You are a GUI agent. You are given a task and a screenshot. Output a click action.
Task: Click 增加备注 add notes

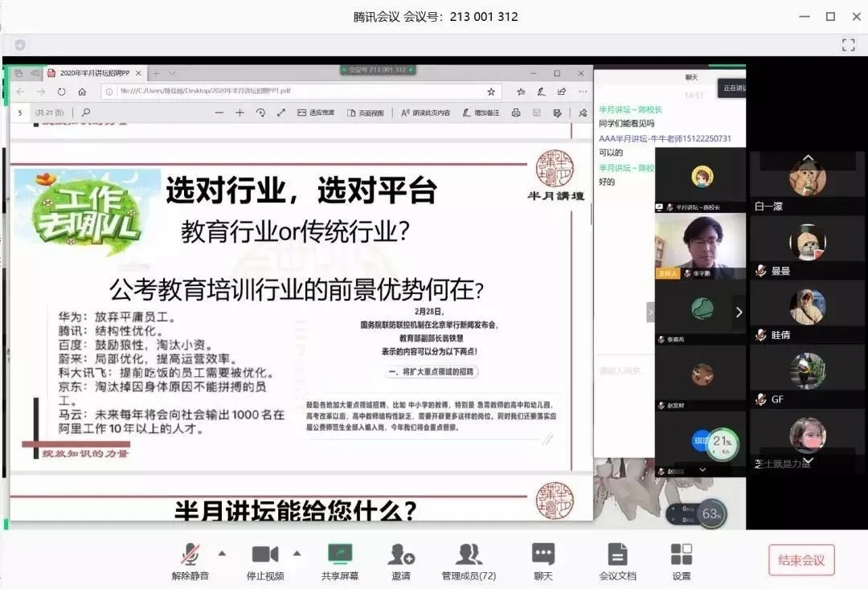(x=481, y=112)
